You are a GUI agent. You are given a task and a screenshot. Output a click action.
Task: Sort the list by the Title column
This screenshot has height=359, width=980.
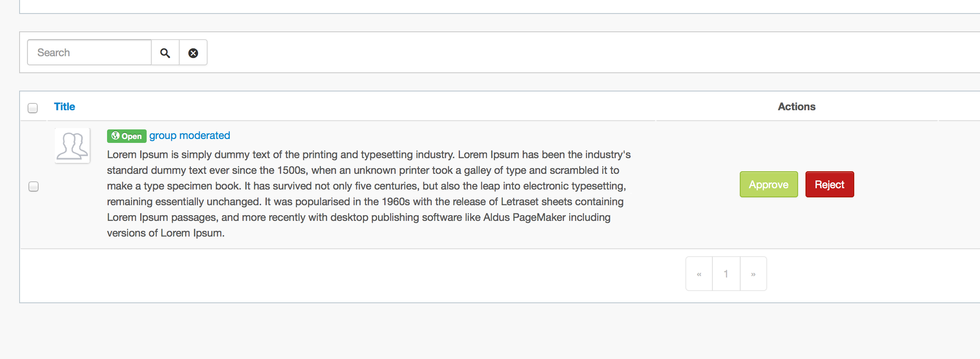click(x=64, y=107)
